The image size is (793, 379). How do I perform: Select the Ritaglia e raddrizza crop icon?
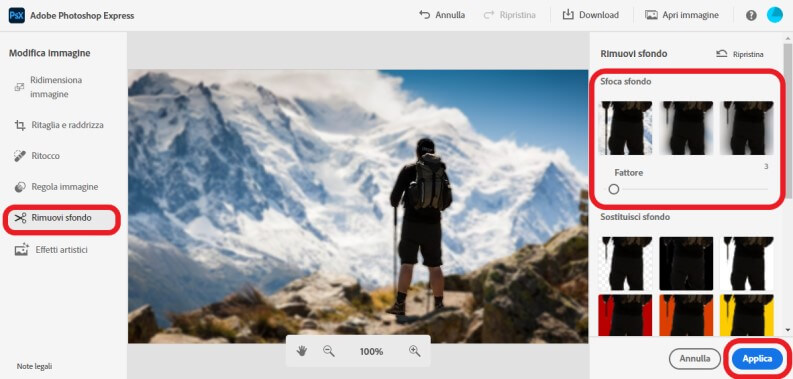(x=20, y=125)
